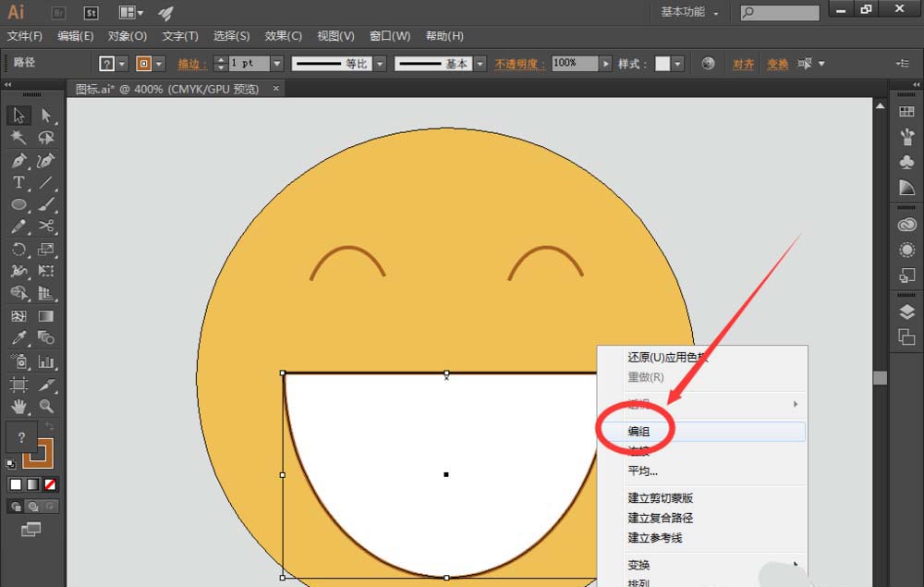Image resolution: width=924 pixels, height=587 pixels.
Task: Activate the Hand tool
Action: (x=18, y=406)
